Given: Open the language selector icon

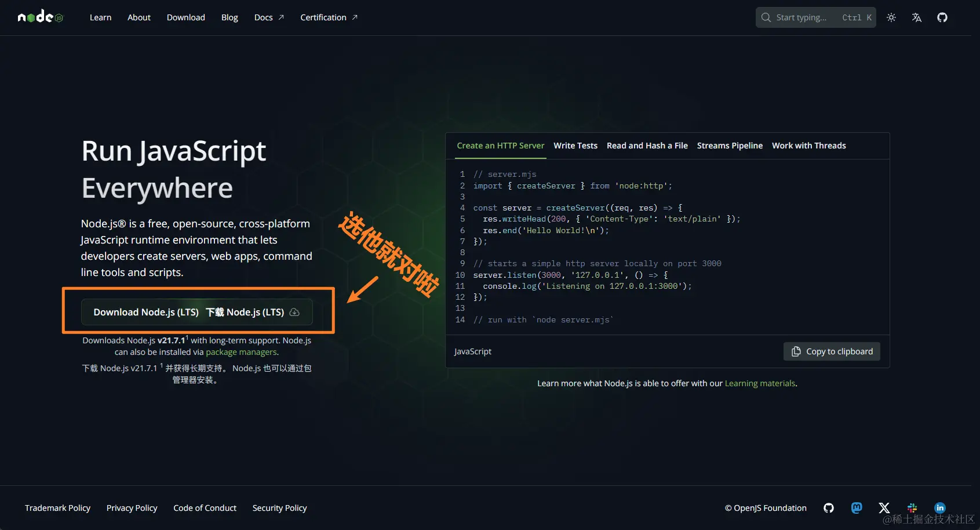Looking at the screenshot, I should [x=917, y=17].
